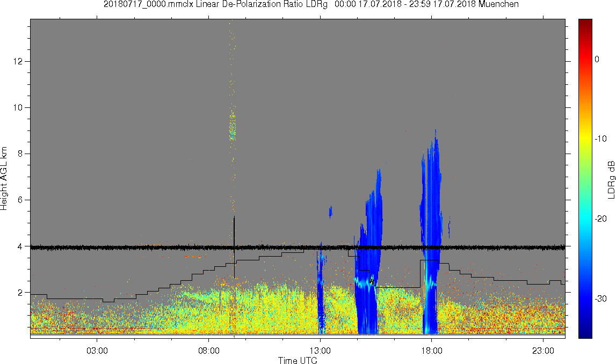Image resolution: width=616 pixels, height=364 pixels.
Task: Click the tall blue echo column near 18:00
Action: pyautogui.click(x=431, y=232)
